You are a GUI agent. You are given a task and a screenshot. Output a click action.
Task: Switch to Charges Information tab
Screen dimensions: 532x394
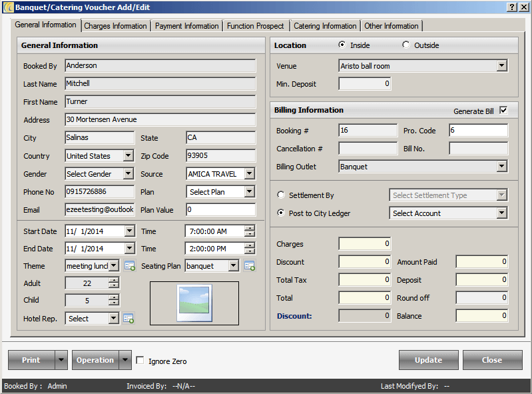pos(115,26)
